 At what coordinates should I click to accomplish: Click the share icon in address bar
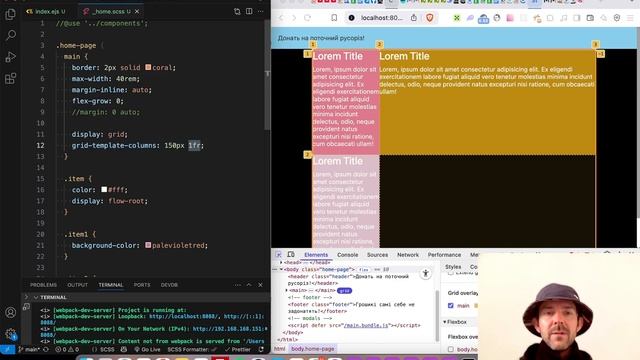click(x=414, y=18)
